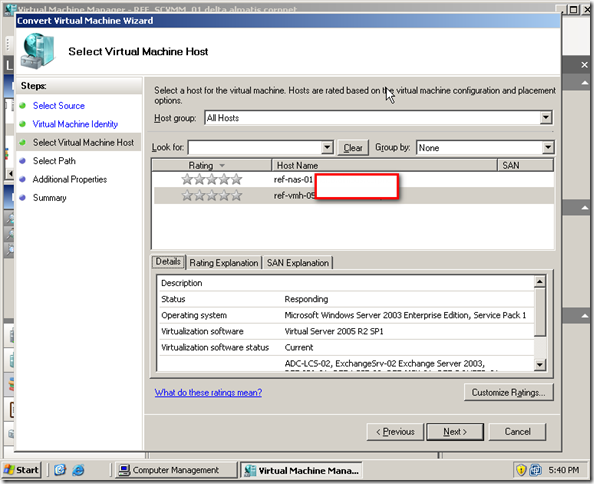Click the security shield tray icon
594x484 pixels.
point(521,470)
